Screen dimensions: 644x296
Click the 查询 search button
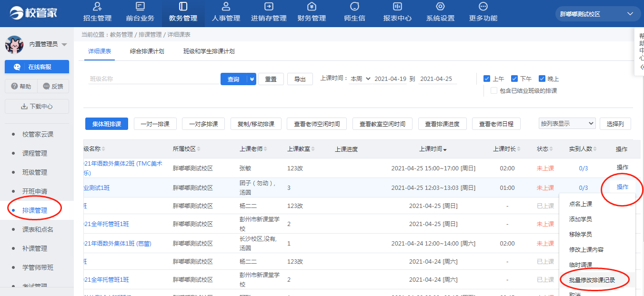click(x=233, y=79)
